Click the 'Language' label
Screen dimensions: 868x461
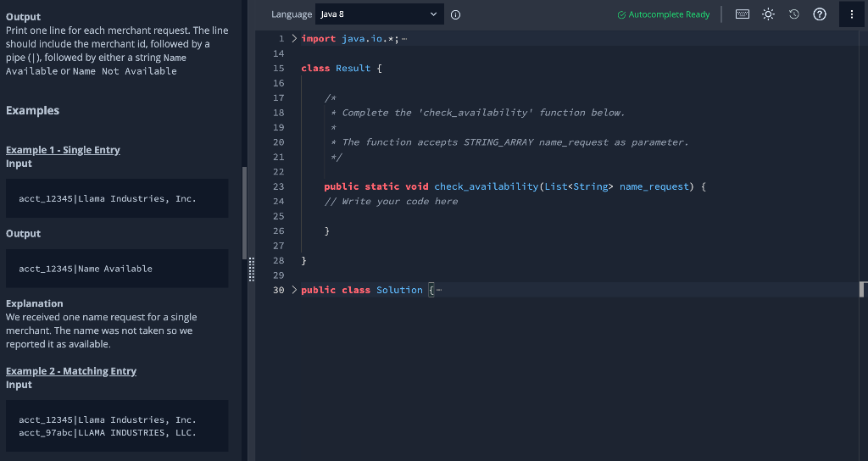pyautogui.click(x=292, y=14)
